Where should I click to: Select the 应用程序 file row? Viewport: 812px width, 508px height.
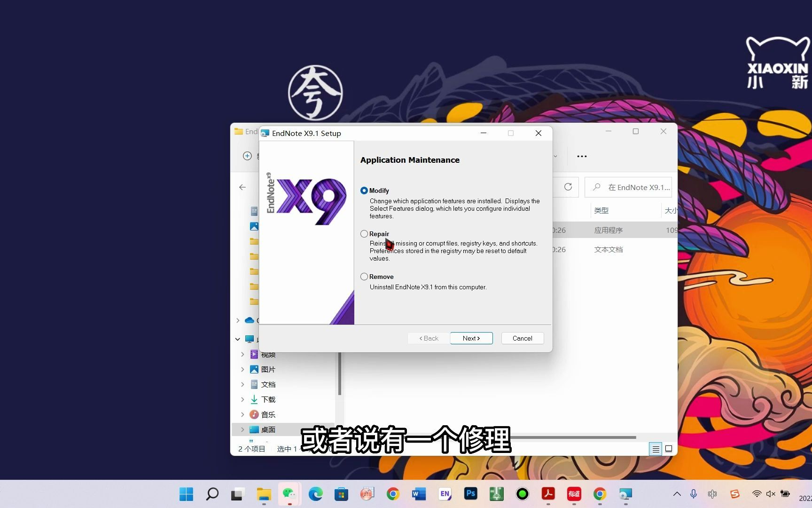[615, 230]
